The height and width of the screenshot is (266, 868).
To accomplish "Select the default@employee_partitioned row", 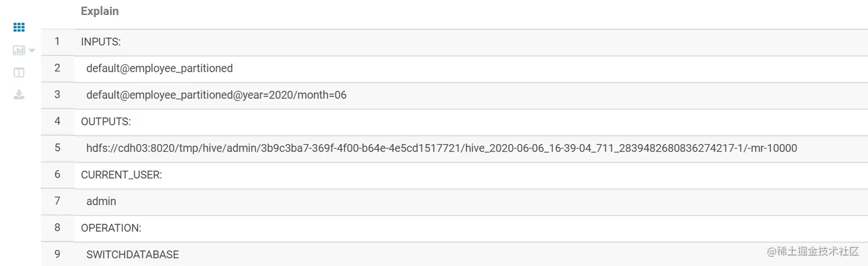I will click(160, 68).
